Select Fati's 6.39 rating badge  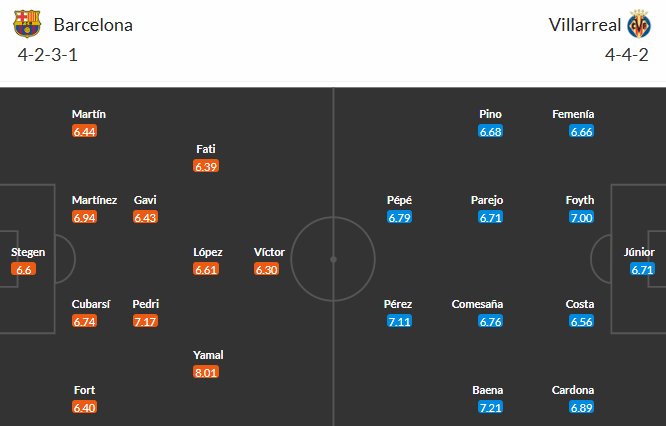(207, 165)
